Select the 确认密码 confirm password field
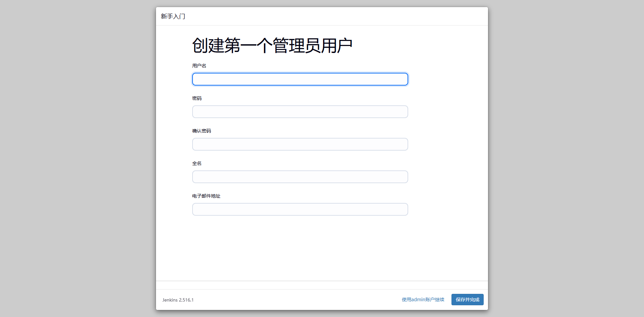The width and height of the screenshot is (644, 317). tap(300, 144)
